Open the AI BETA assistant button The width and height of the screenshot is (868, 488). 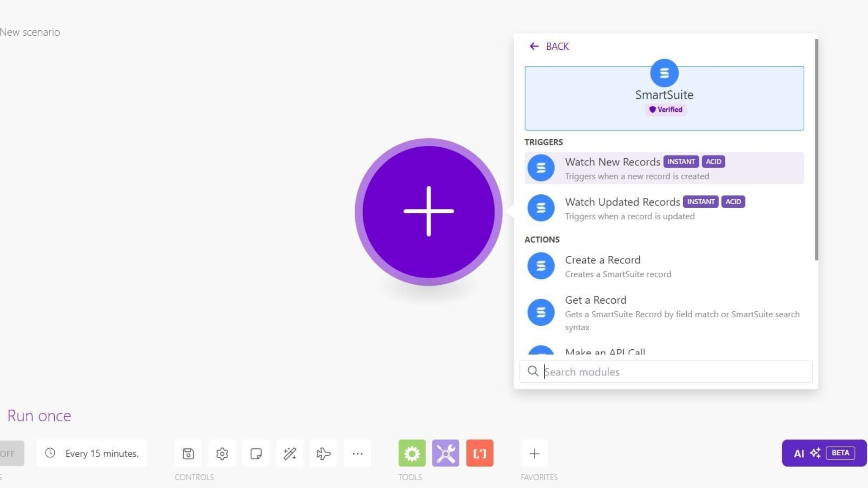tap(824, 453)
